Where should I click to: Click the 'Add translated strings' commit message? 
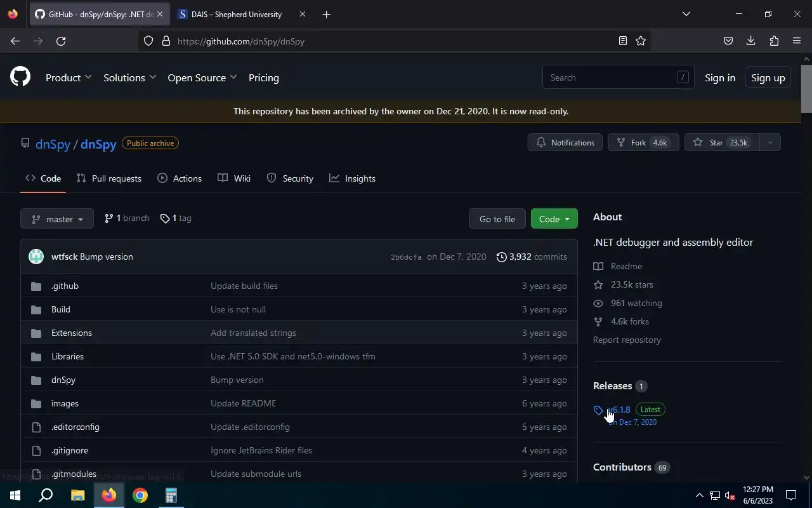[253, 333]
